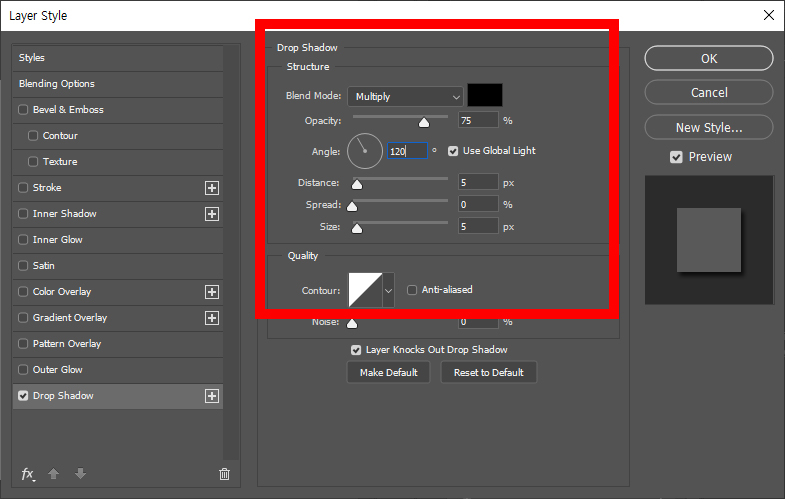Viewport: 785px width, 499px height.
Task: Add another Inner Shadow with plus icon
Action: pos(212,214)
